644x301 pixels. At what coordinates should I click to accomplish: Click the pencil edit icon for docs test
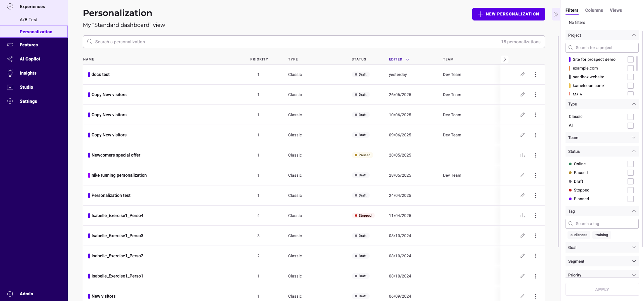tap(522, 74)
